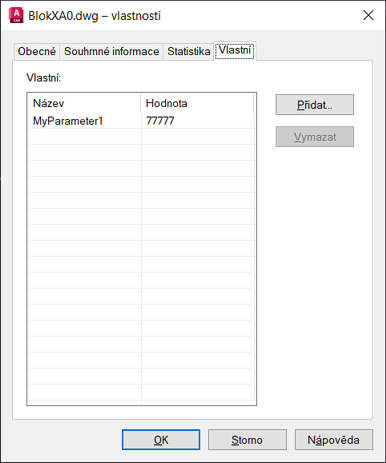The image size is (386, 463).
Task: Click the AutoCAD icon in title bar
Action: (x=16, y=15)
